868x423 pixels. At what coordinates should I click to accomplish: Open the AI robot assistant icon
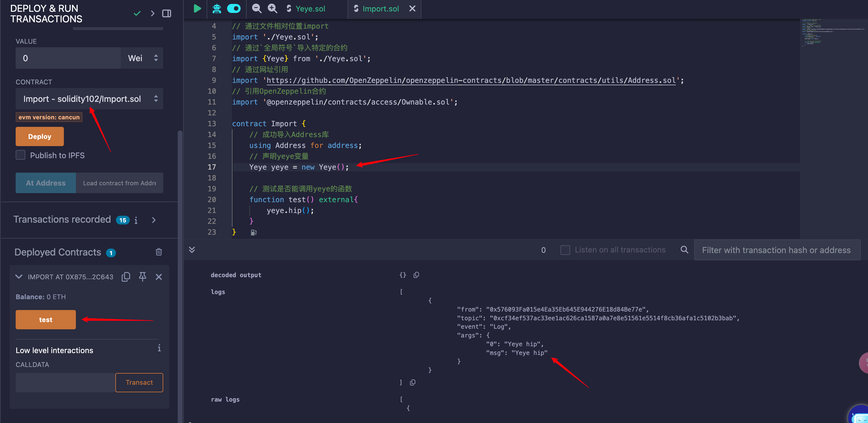(217, 8)
